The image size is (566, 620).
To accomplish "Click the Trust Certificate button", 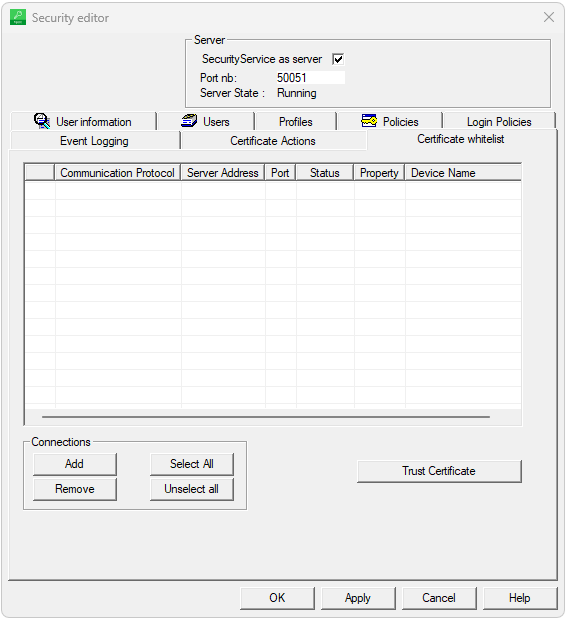I will [x=439, y=471].
